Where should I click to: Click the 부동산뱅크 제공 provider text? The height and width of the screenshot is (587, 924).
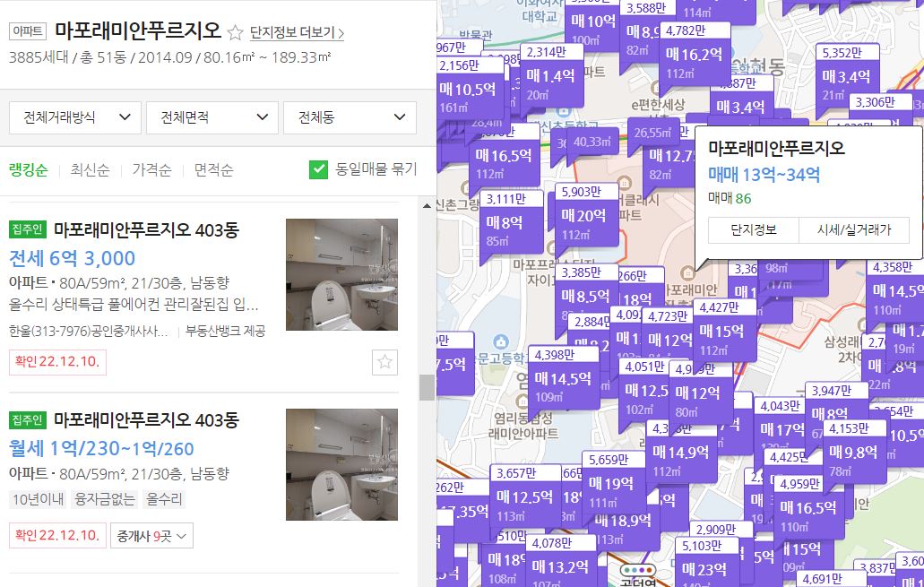(x=225, y=332)
